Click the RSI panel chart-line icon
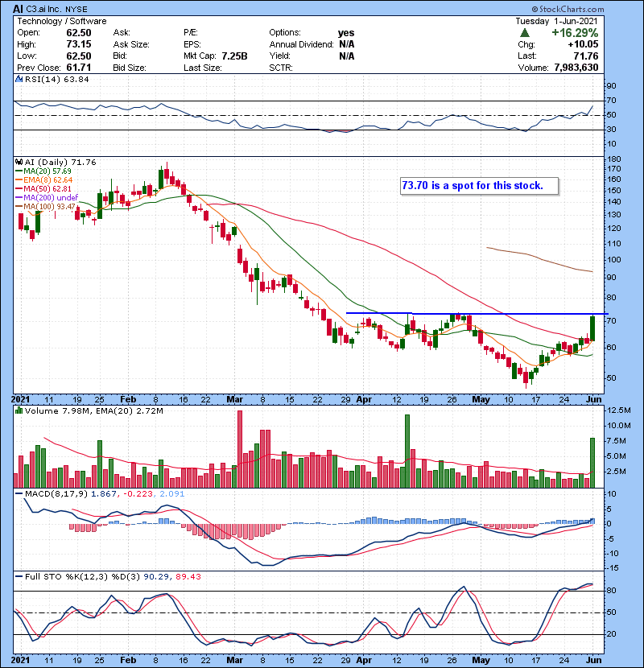The image size is (644, 668). (19, 79)
